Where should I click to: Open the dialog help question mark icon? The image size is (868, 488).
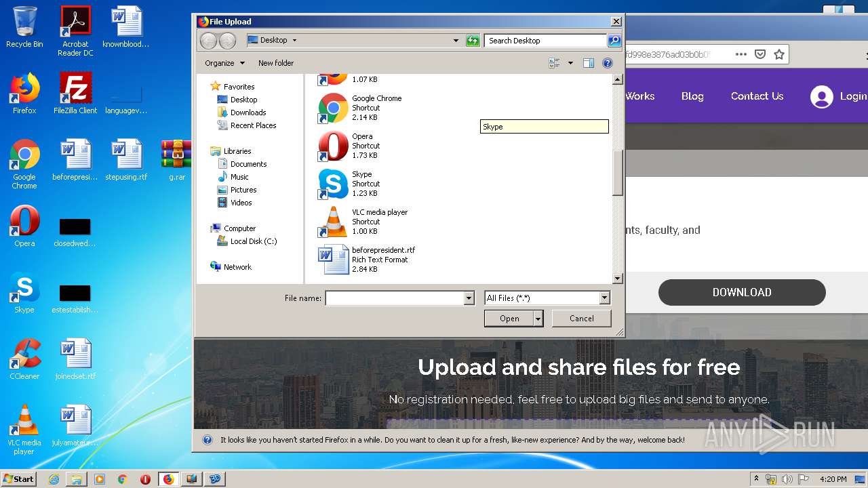[608, 63]
